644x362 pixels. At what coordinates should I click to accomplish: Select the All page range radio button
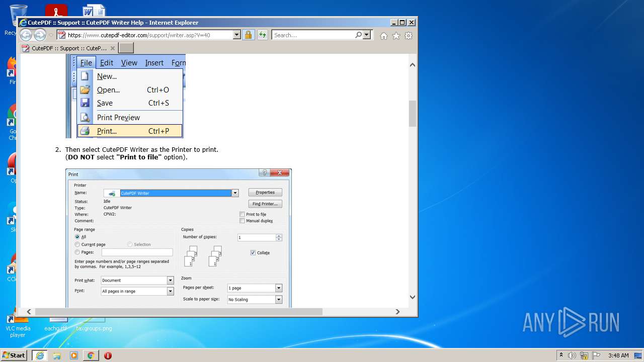(x=77, y=237)
